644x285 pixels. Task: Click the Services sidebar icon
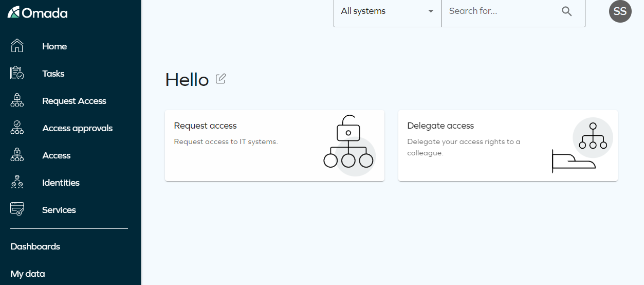point(17,209)
